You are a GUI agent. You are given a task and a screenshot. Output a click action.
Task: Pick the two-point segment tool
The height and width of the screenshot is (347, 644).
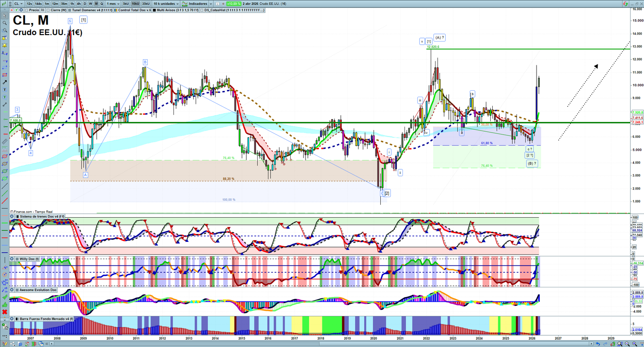4,104
